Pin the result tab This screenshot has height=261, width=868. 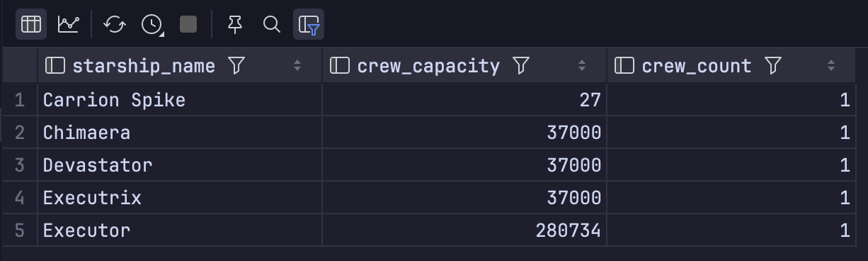(235, 24)
